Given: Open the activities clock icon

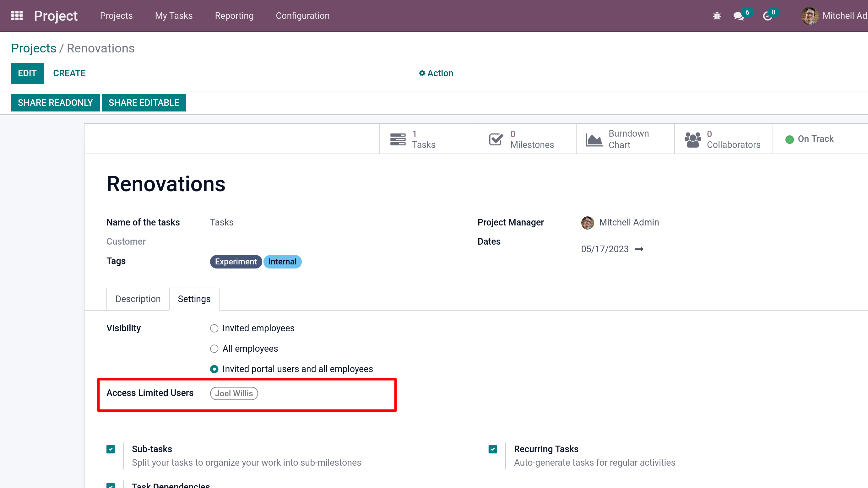Looking at the screenshot, I should [767, 16].
